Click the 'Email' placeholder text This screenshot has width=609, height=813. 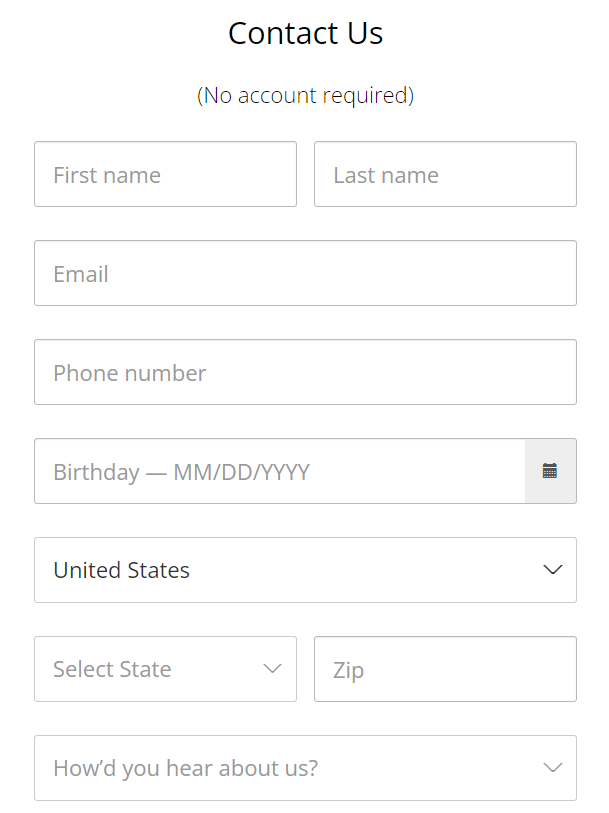pyautogui.click(x=81, y=274)
